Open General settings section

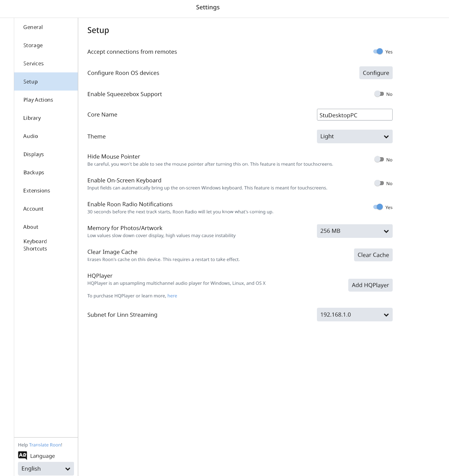46,27
